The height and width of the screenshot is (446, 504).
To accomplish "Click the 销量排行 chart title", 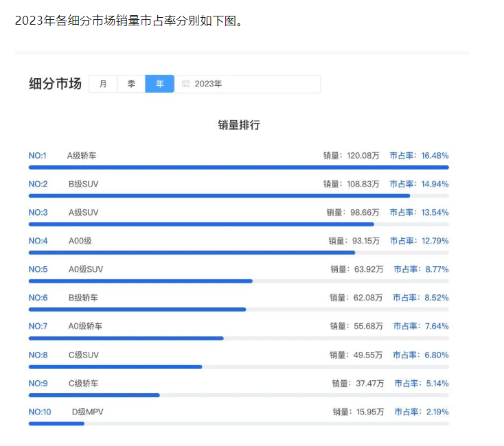I will 239,125.
